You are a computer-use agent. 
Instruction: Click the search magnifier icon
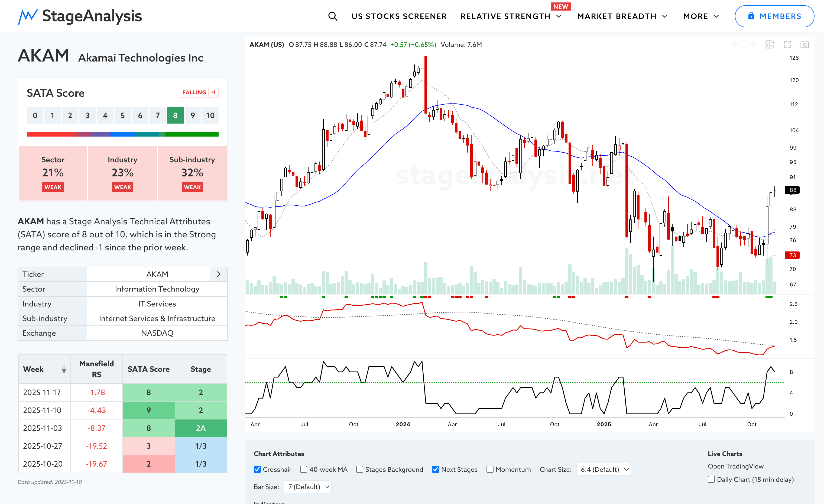coord(332,16)
